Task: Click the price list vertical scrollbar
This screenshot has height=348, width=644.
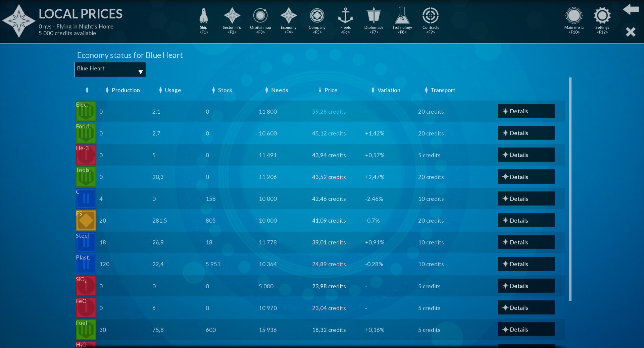Action: click(570, 189)
